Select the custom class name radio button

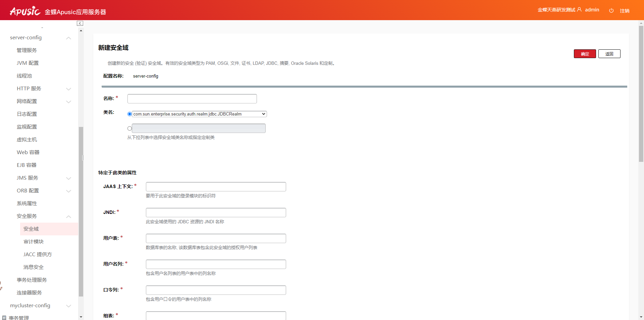click(x=129, y=128)
